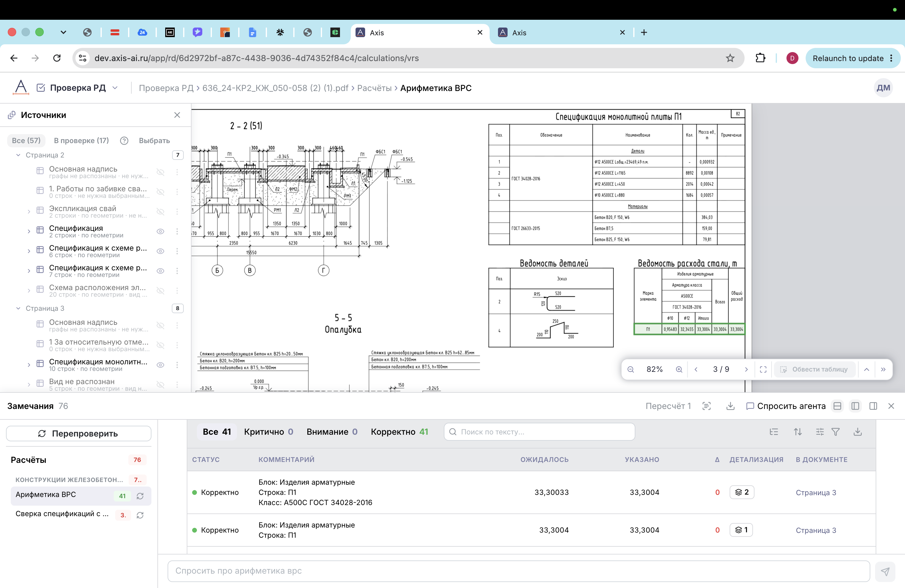Switch to the Корректно 41 tab
The width and height of the screenshot is (905, 588).
(x=399, y=432)
